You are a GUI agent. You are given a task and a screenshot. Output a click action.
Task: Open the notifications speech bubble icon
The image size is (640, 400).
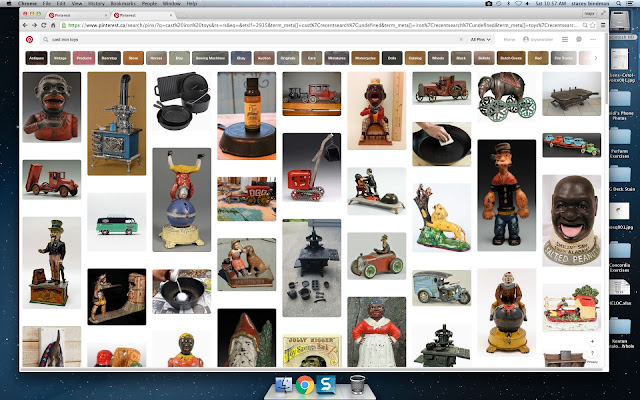pyautogui.click(x=579, y=40)
